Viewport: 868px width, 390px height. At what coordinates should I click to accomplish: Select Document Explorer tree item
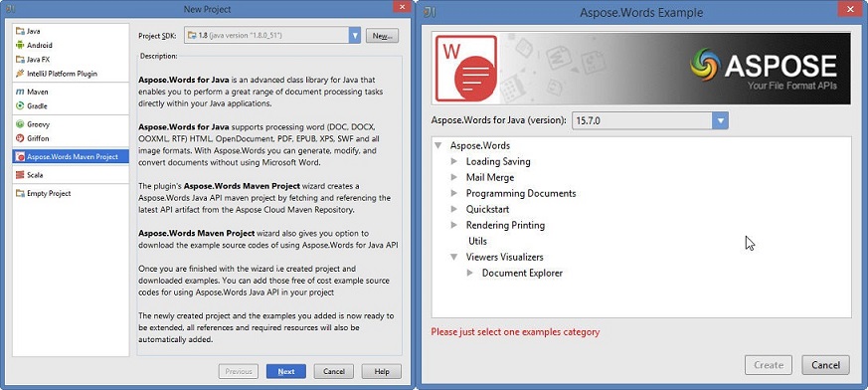click(x=523, y=274)
